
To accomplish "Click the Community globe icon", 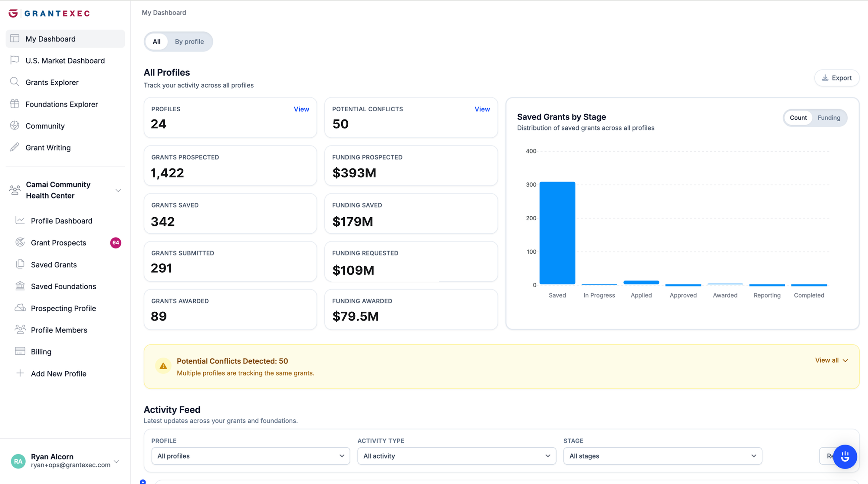I will coord(15,125).
